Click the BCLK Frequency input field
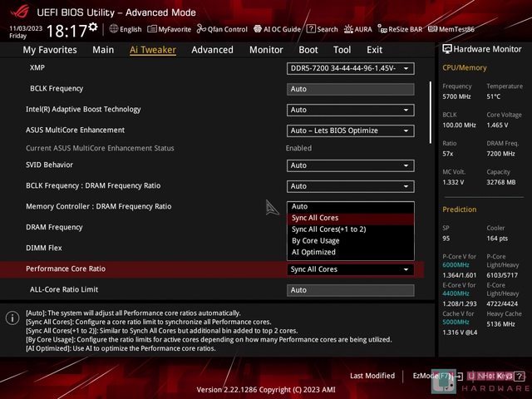532x399 pixels. click(350, 89)
